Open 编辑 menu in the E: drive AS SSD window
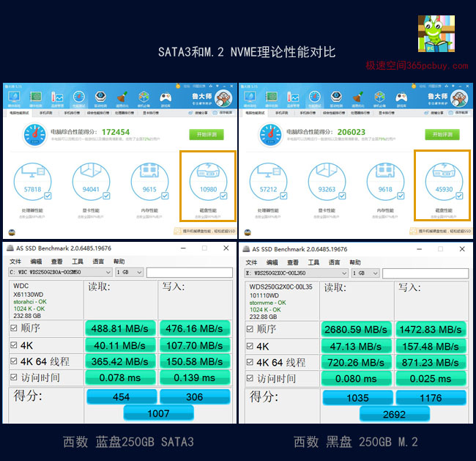Screen dimensions: 476x461 [x=272, y=262]
